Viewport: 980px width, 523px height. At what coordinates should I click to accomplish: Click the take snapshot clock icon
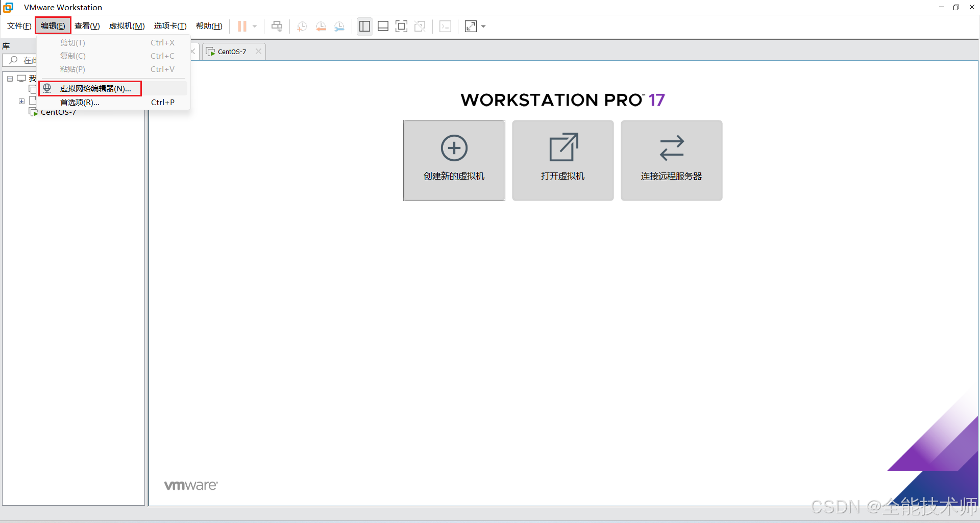pos(302,26)
